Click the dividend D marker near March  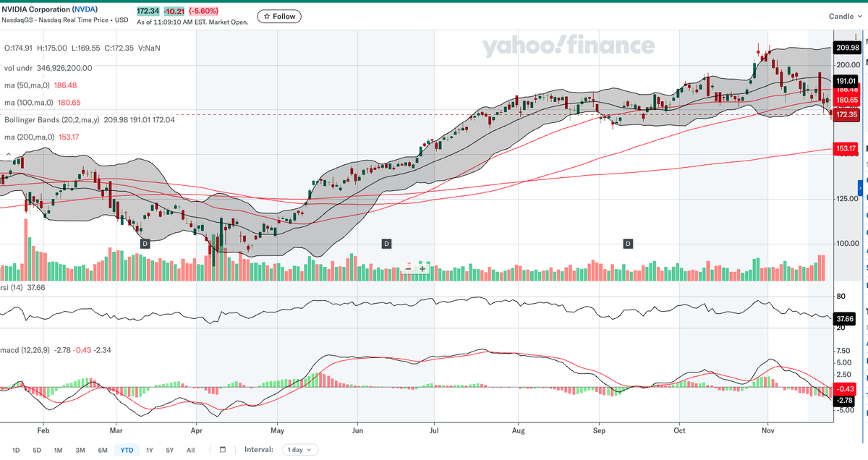tap(144, 244)
